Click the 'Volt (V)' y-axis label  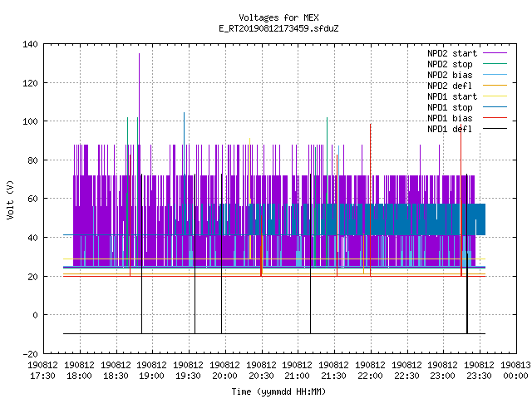(x=10, y=199)
